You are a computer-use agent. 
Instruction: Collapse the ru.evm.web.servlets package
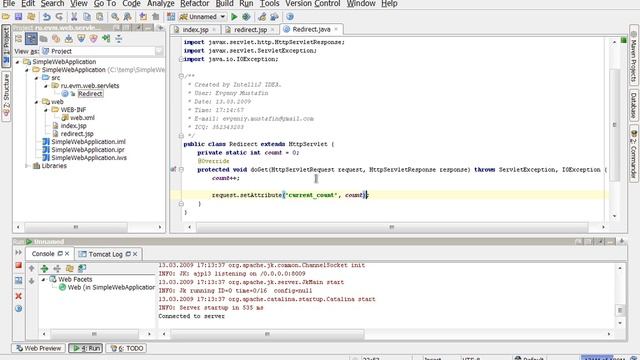click(46, 86)
